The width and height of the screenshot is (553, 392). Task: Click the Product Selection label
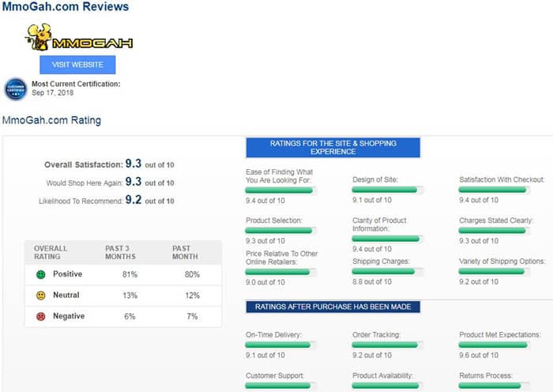click(x=274, y=220)
